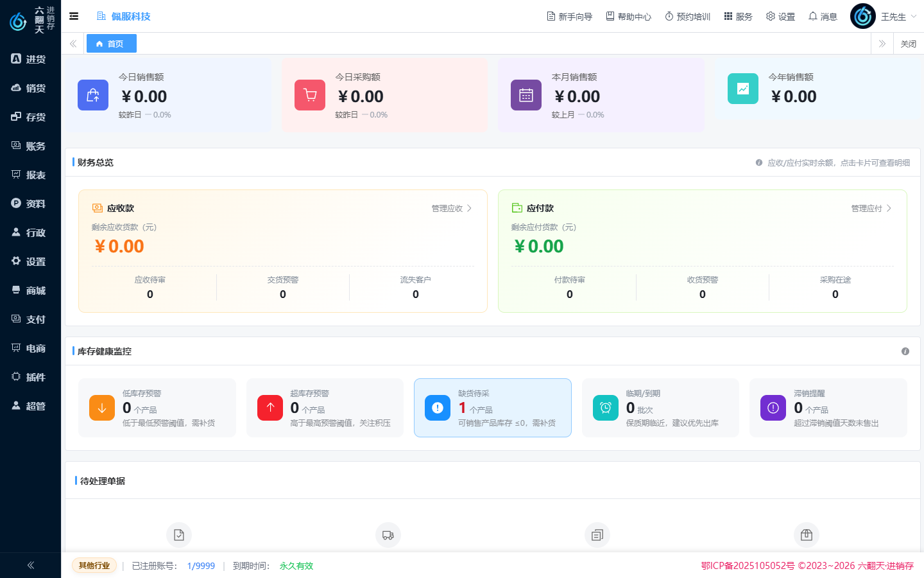
Task: Click the 今日采购额 cart icon
Action: tap(310, 95)
